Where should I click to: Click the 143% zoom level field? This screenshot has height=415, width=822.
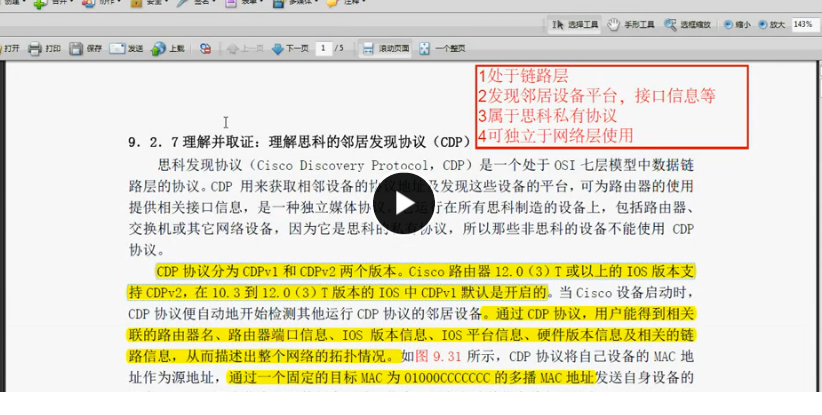click(x=804, y=25)
